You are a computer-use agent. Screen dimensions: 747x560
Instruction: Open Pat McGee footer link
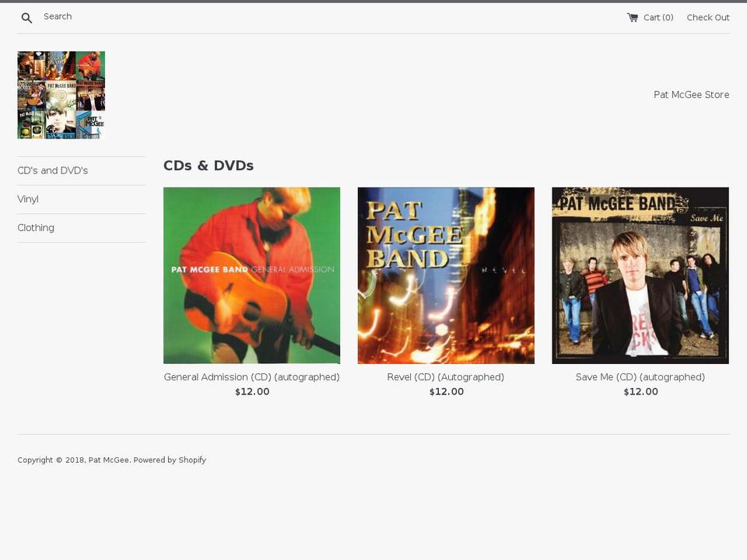pyautogui.click(x=109, y=460)
